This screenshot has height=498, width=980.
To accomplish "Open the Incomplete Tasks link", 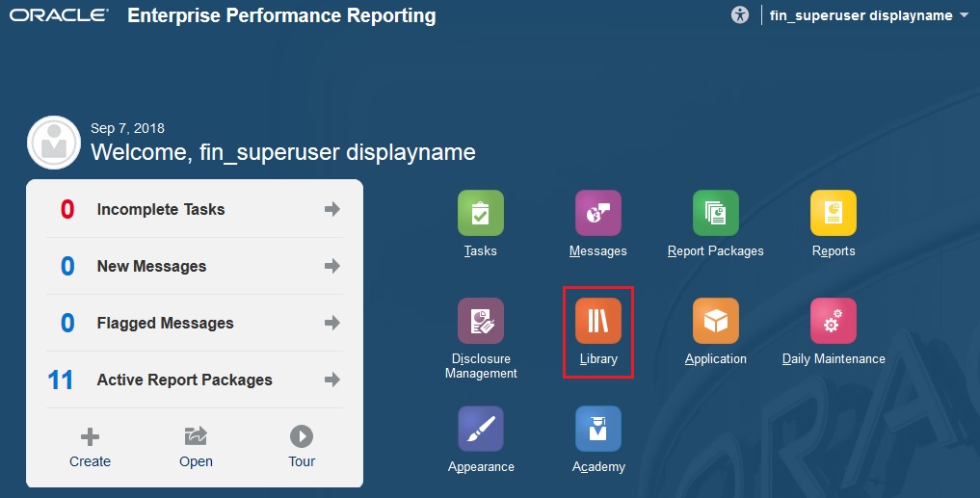I will point(161,209).
